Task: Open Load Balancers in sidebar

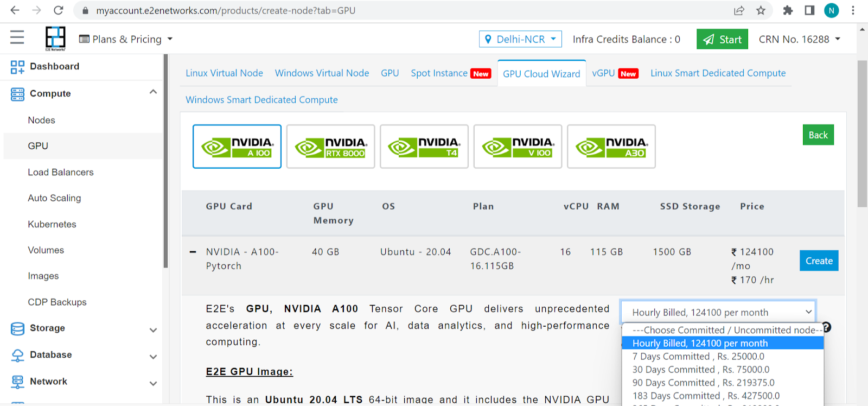Action: point(61,172)
